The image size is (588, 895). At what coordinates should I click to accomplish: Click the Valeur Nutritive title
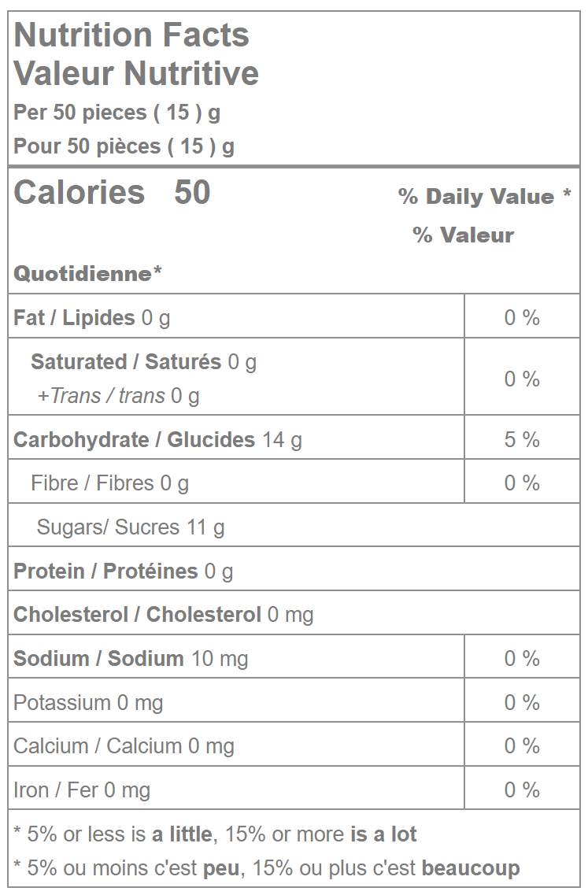pyautogui.click(x=136, y=73)
